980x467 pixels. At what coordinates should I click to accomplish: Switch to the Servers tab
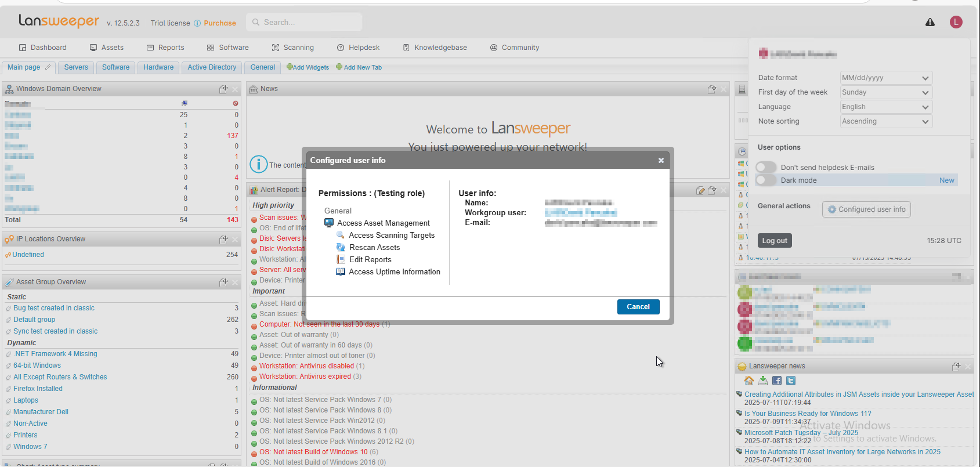point(76,67)
